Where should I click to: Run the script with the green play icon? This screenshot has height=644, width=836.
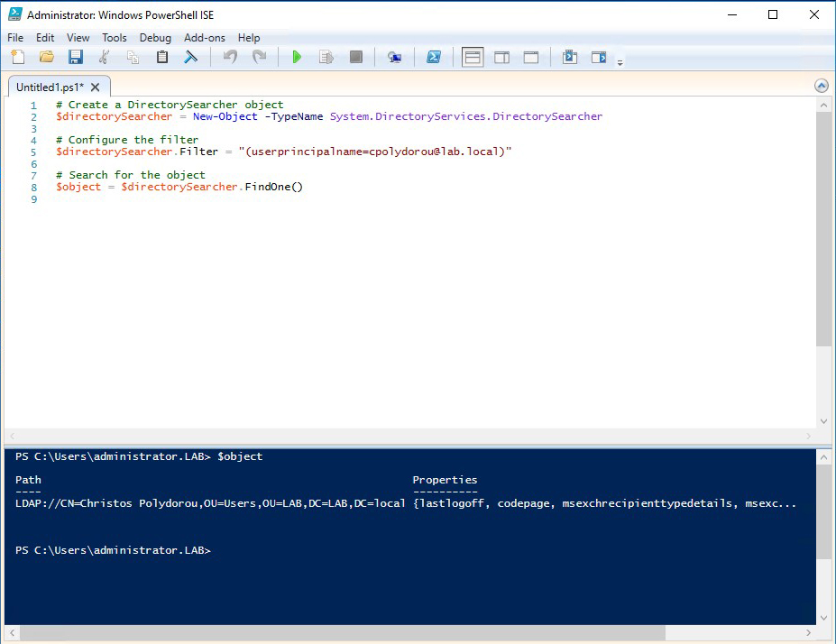click(x=297, y=57)
